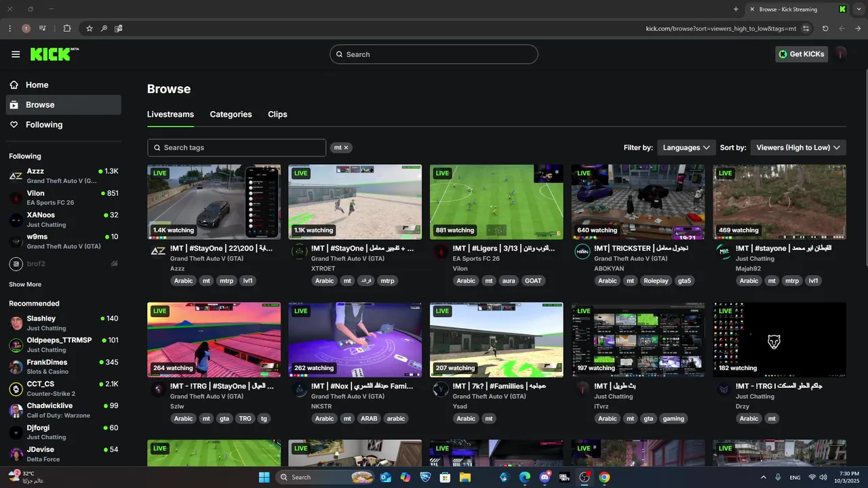
Task: Select Browse in the sidebar
Action: [x=63, y=104]
